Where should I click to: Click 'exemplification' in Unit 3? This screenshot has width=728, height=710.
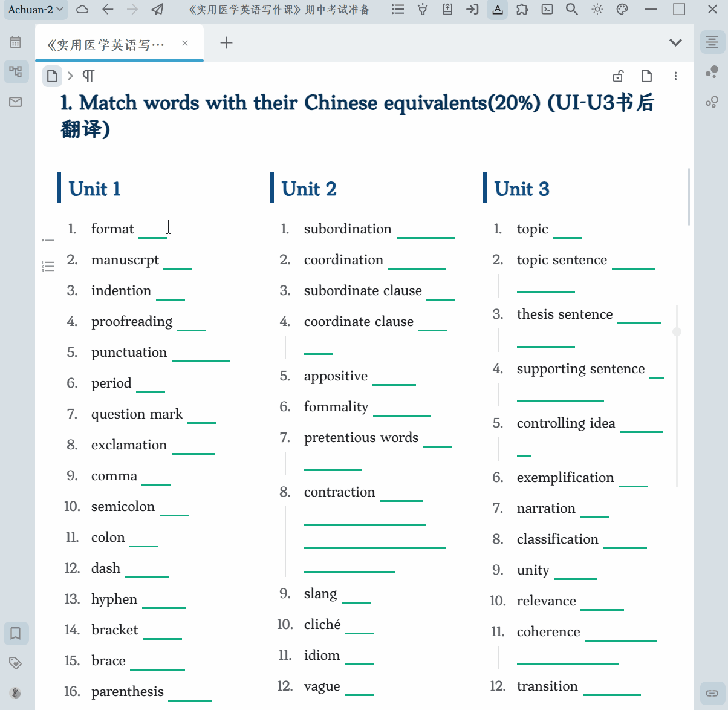(565, 478)
